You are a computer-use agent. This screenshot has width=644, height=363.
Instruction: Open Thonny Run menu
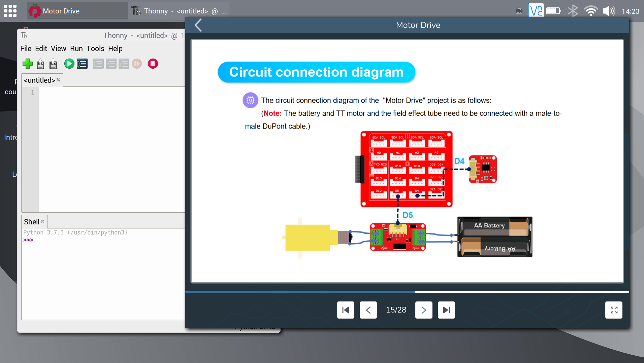tap(76, 48)
